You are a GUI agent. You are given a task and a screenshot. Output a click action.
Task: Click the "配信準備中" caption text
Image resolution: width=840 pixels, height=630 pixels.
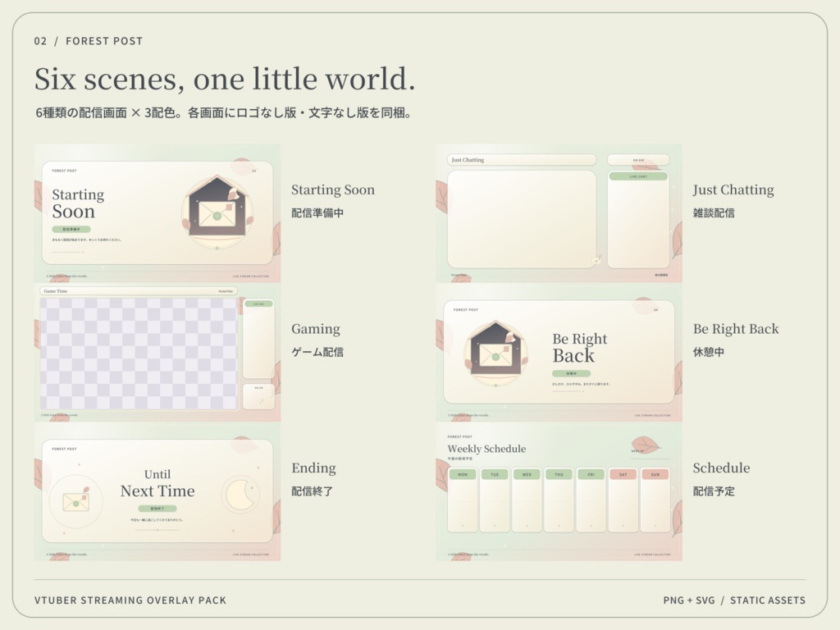click(x=317, y=212)
